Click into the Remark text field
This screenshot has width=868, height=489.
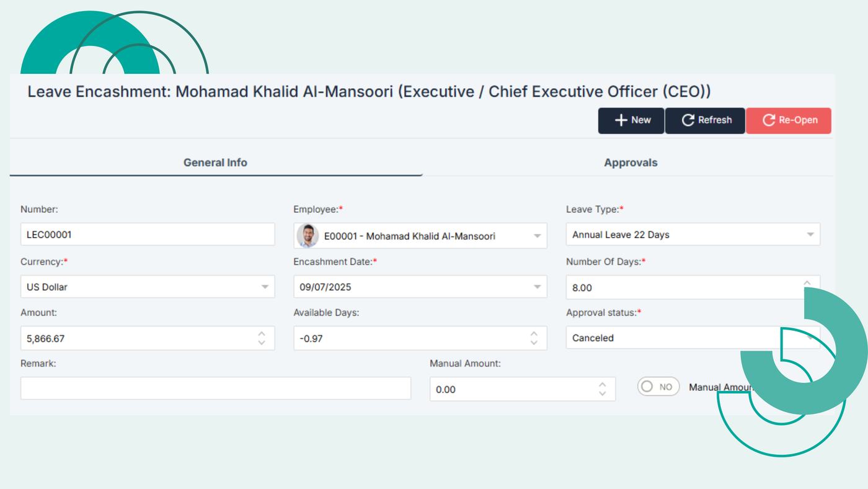(215, 388)
